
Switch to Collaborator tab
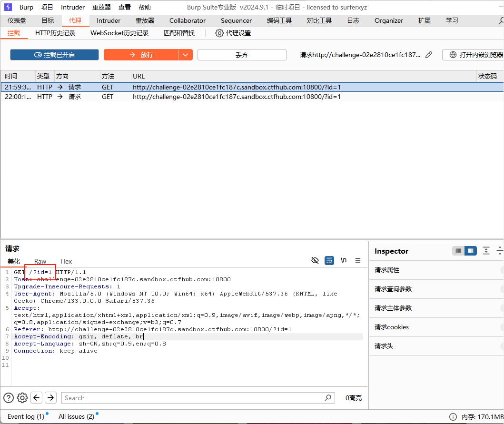pos(188,20)
